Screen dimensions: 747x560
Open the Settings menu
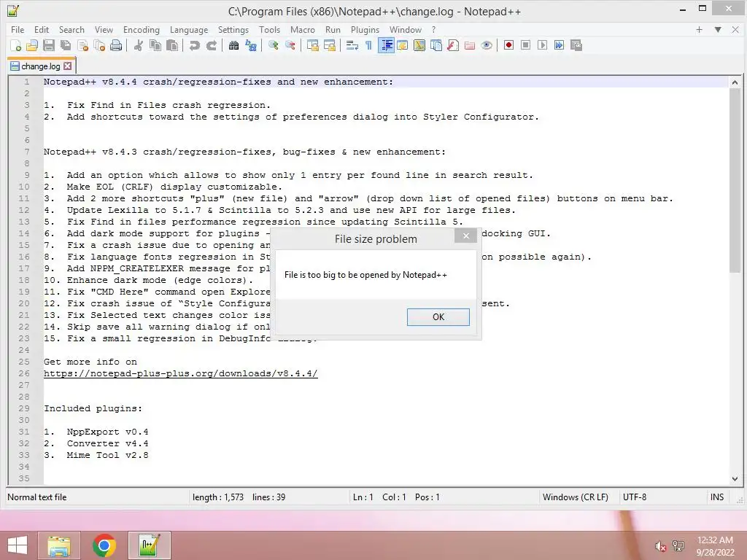233,29
